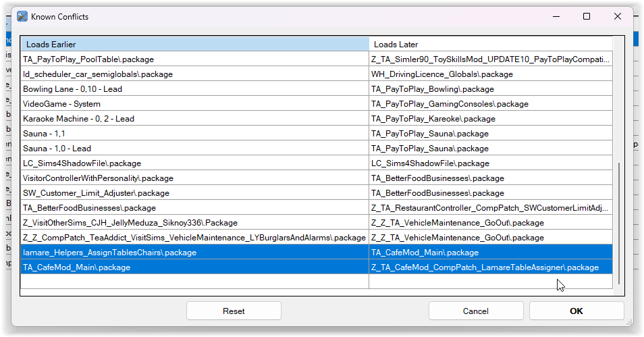The image size is (644, 337).
Task: Click lamare_Helpers_AssignTablesChairs\.package highlighted row
Action: tap(109, 253)
